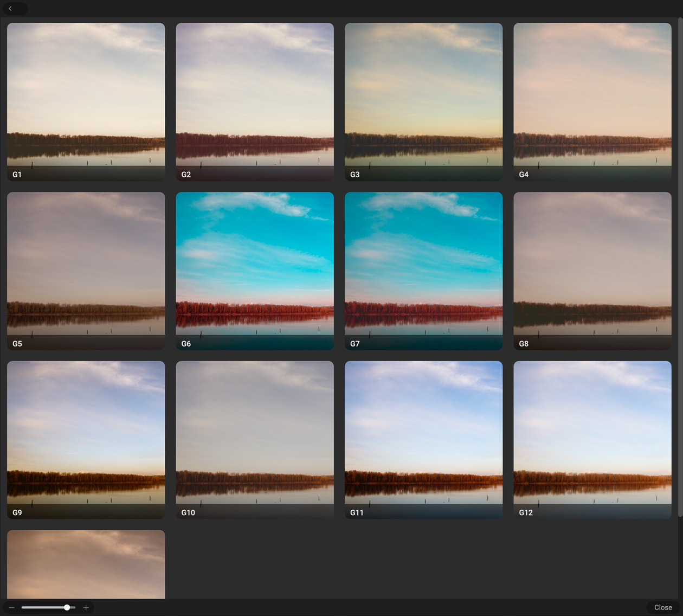Viewport: 683px width, 616px height.
Task: Click the thumbnail size slider
Action: [x=48, y=607]
